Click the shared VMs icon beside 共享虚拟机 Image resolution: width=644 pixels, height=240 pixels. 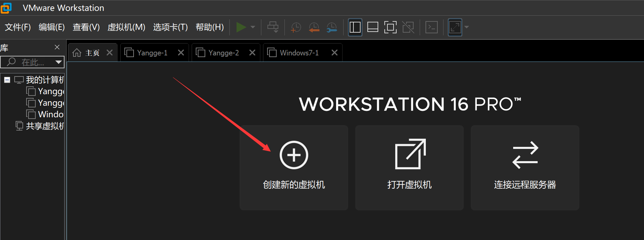pyautogui.click(x=19, y=126)
